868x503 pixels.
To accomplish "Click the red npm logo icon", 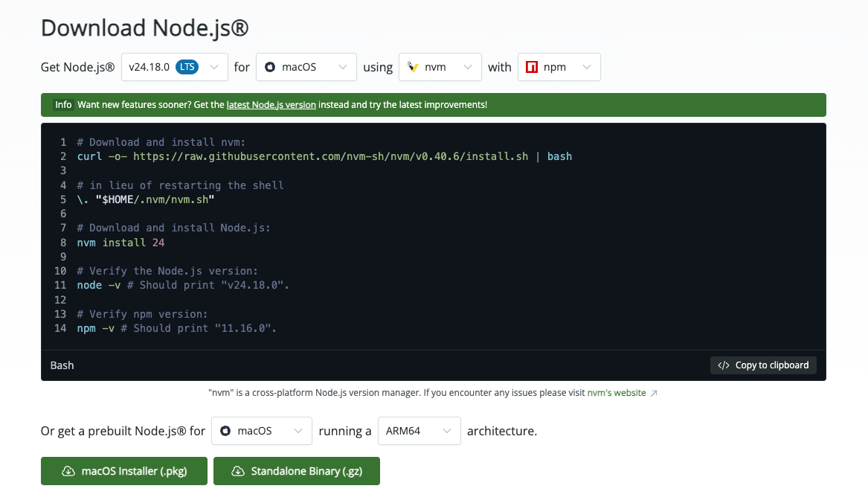I will click(531, 67).
